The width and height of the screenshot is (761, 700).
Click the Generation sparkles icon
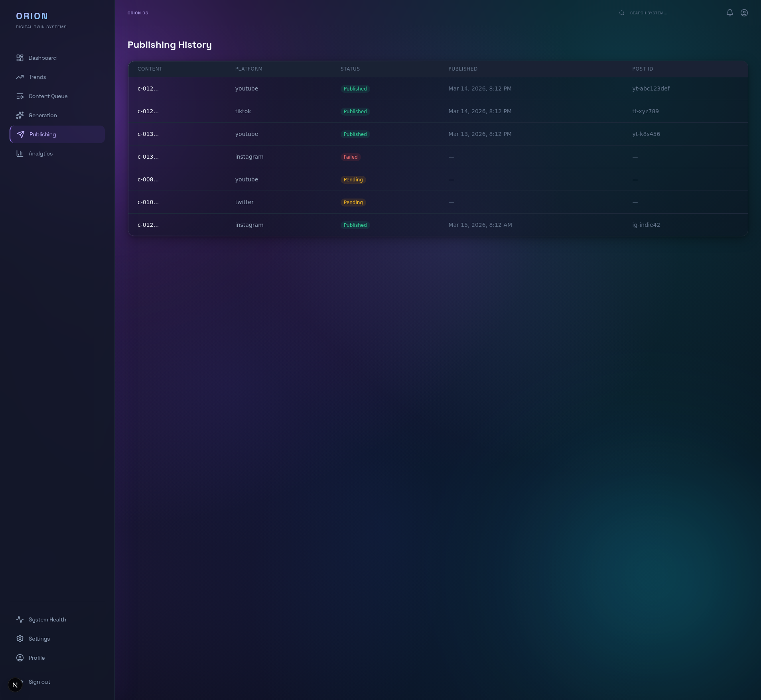20,115
